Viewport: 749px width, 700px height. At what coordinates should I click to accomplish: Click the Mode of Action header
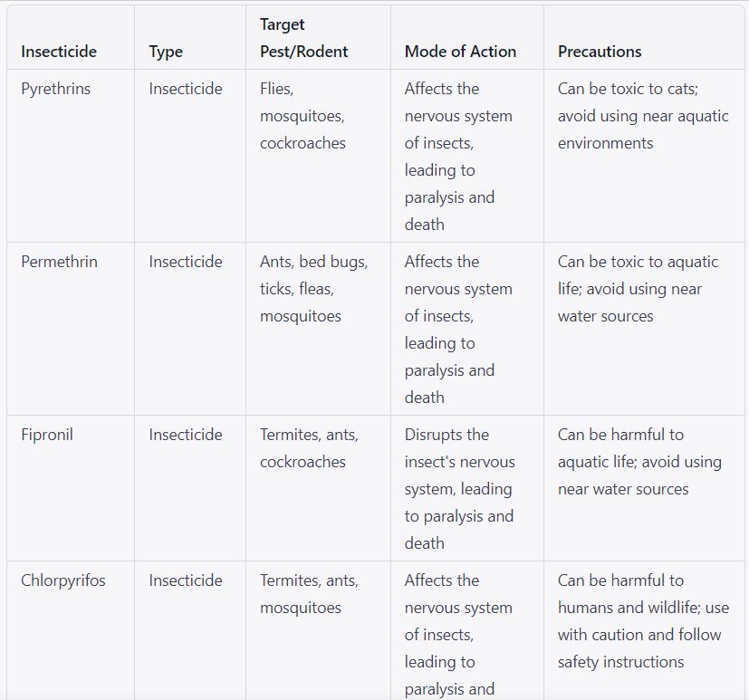(x=460, y=52)
